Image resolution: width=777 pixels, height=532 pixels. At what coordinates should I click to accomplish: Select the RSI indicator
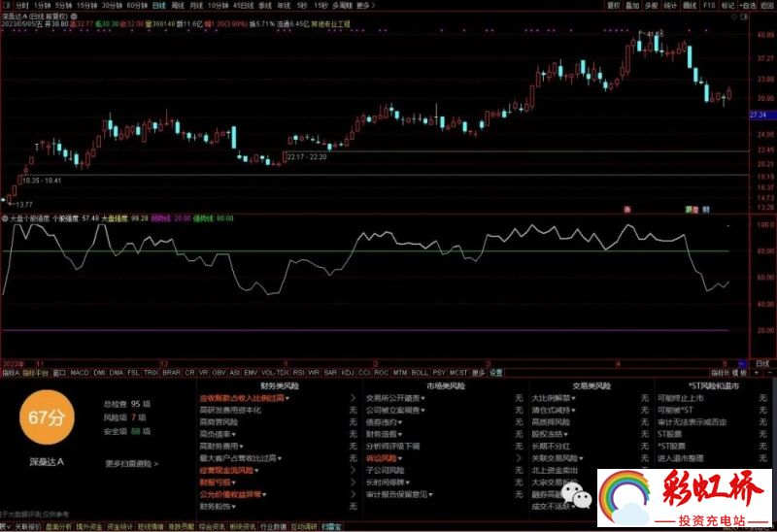click(299, 373)
